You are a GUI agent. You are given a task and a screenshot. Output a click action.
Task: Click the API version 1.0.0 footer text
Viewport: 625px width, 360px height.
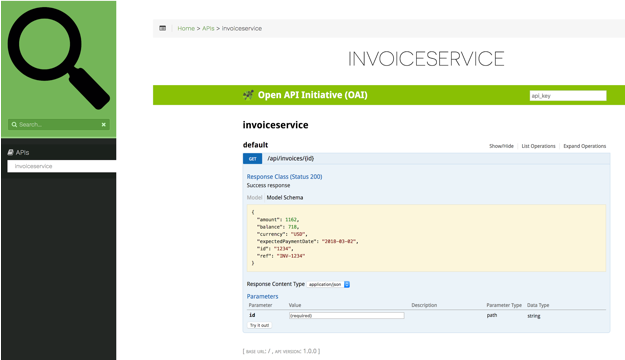pyautogui.click(x=298, y=351)
